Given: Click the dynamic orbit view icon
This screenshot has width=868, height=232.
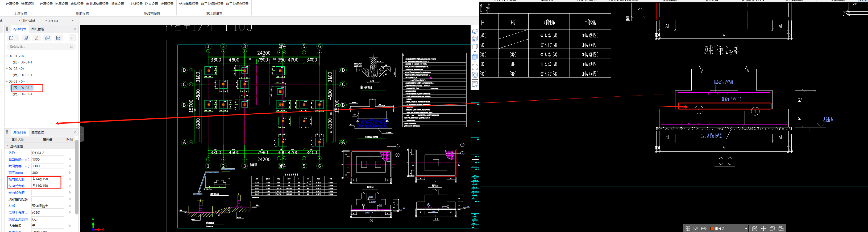Looking at the screenshot, I should click(475, 31).
